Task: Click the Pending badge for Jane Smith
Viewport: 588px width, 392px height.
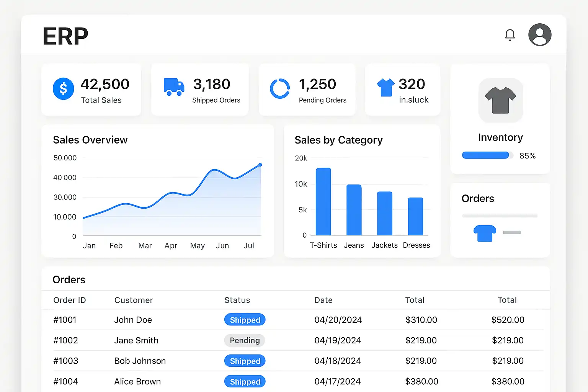Action: point(245,340)
